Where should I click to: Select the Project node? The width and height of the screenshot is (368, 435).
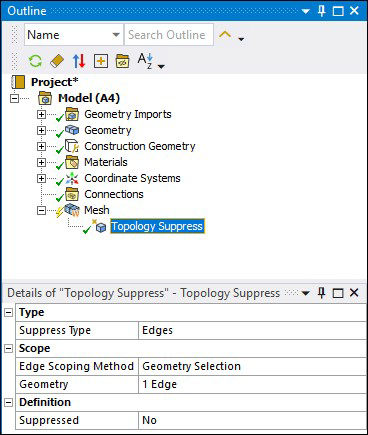pyautogui.click(x=54, y=82)
